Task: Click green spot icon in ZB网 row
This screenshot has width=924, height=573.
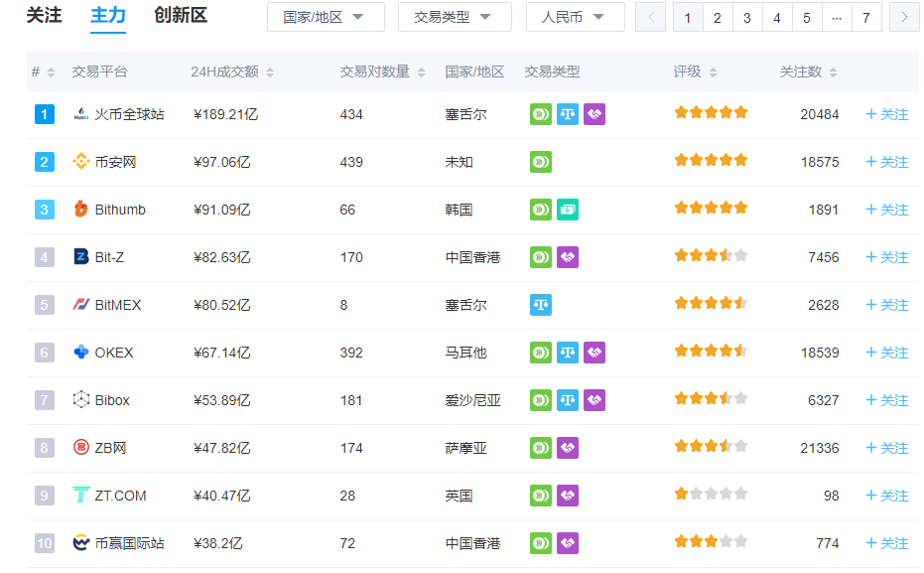Action: [540, 448]
